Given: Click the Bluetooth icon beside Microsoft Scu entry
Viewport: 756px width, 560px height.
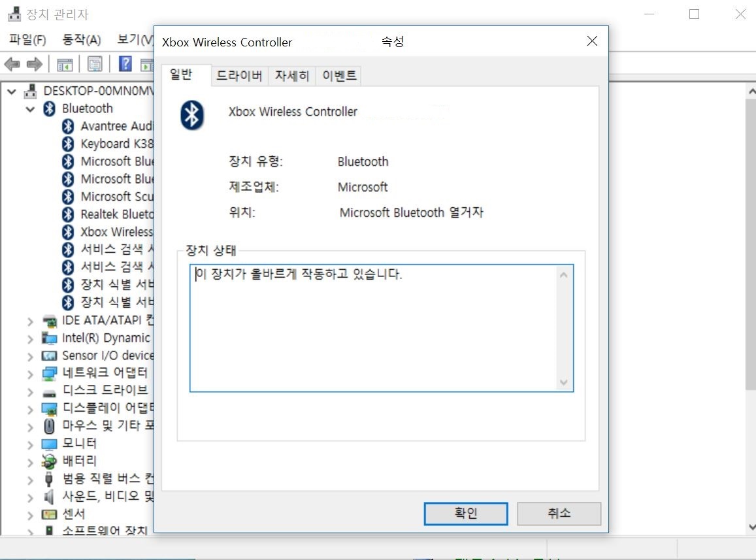Looking at the screenshot, I should pos(68,197).
